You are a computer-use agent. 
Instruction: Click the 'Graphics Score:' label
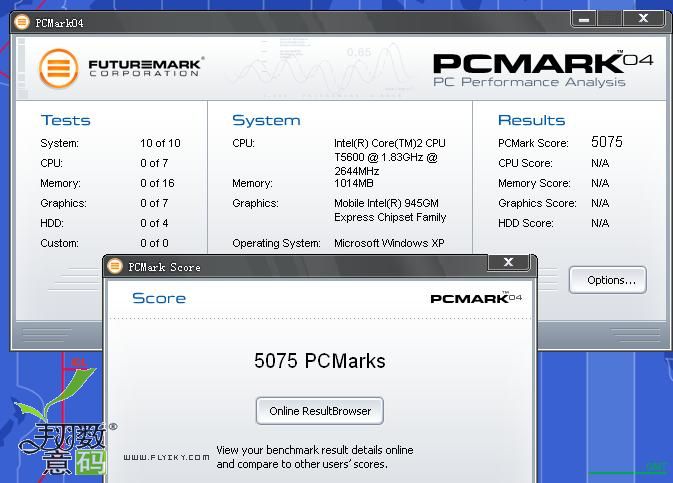click(537, 203)
